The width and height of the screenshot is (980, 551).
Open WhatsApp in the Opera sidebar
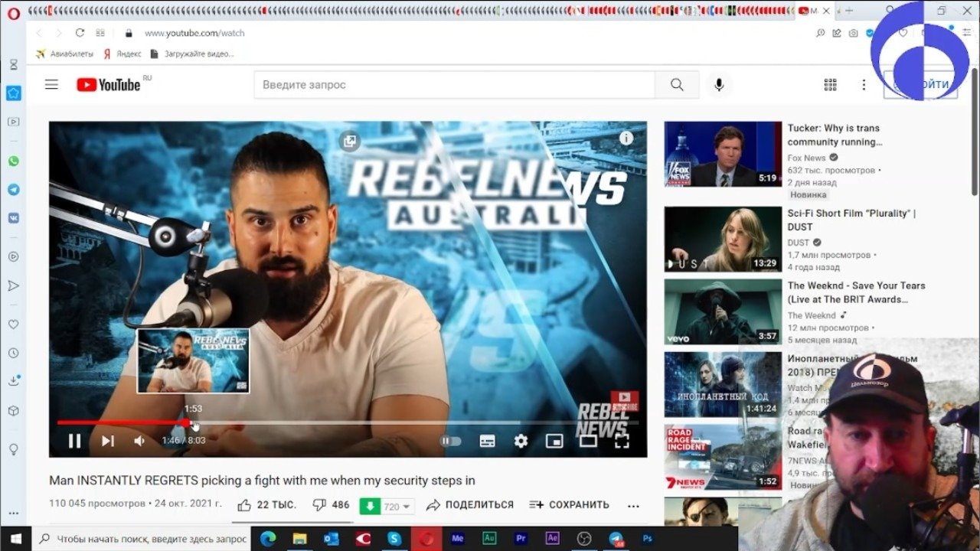click(13, 161)
